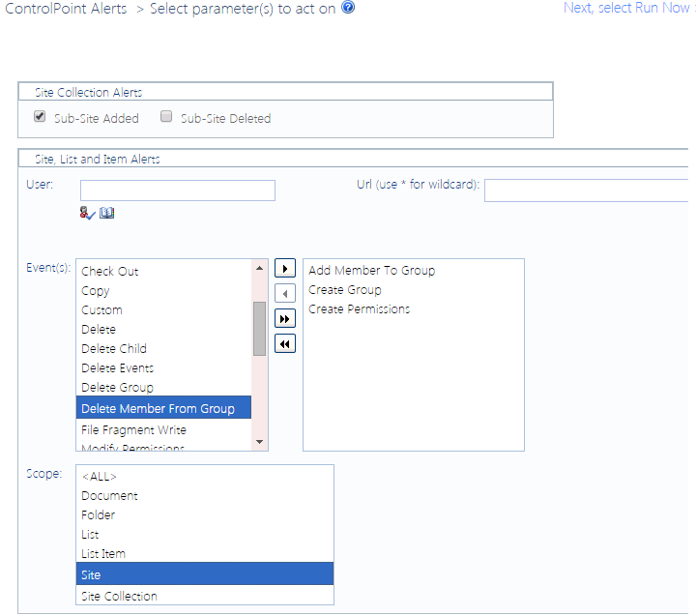
Task: Click the events list scroll-up arrow
Action: pyautogui.click(x=260, y=268)
